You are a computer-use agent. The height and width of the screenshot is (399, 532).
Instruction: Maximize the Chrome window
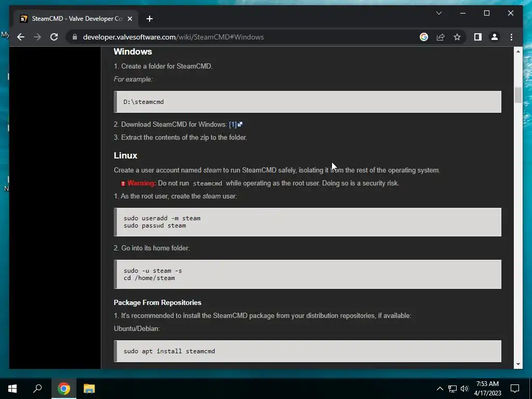486,13
